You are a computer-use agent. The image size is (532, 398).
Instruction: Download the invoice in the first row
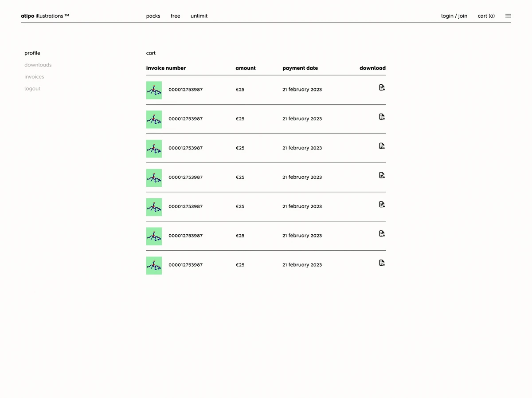pos(382,87)
